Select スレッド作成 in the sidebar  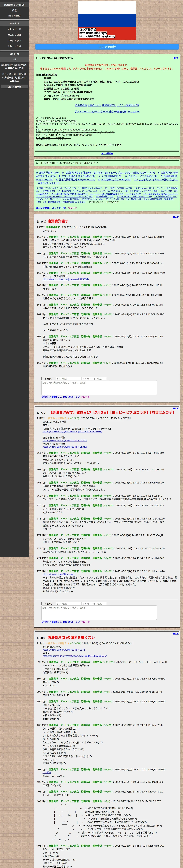point(14,46)
